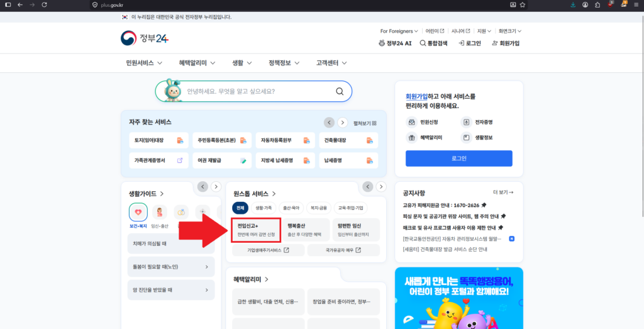
Task: Open the 시니어 external link
Action: click(x=461, y=31)
